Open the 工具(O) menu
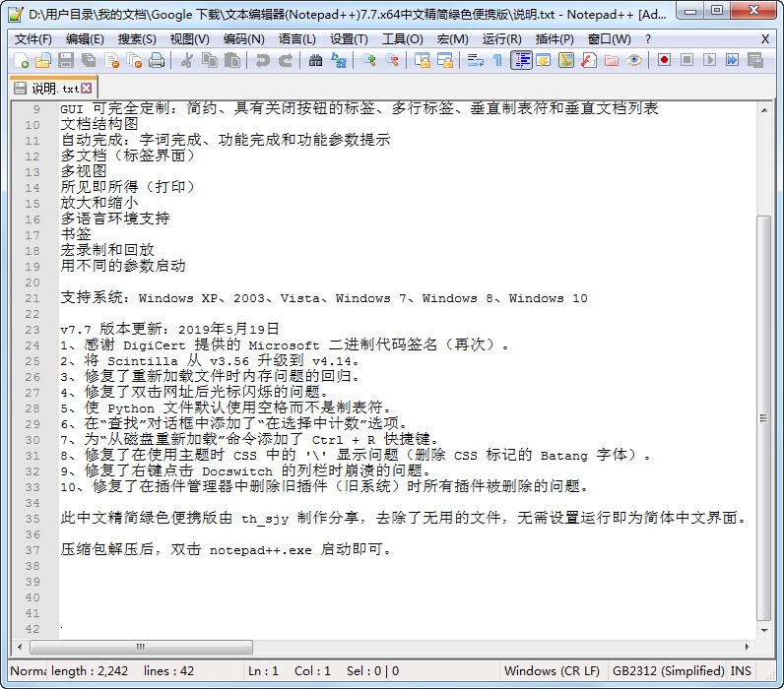 pos(403,39)
